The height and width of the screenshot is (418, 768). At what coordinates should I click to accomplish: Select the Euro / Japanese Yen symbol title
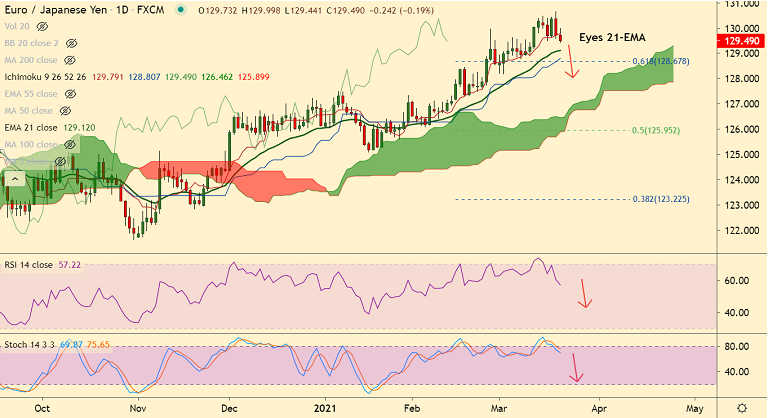(x=56, y=10)
